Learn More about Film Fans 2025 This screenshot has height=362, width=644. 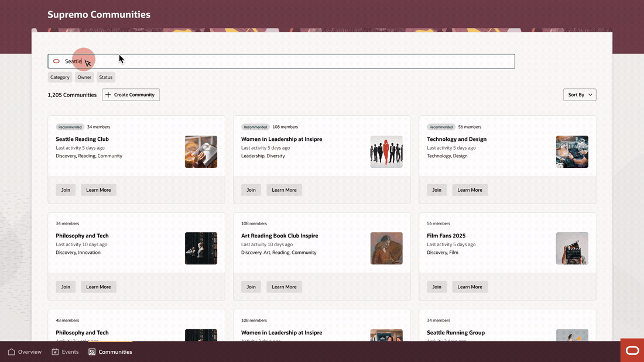[470, 287]
